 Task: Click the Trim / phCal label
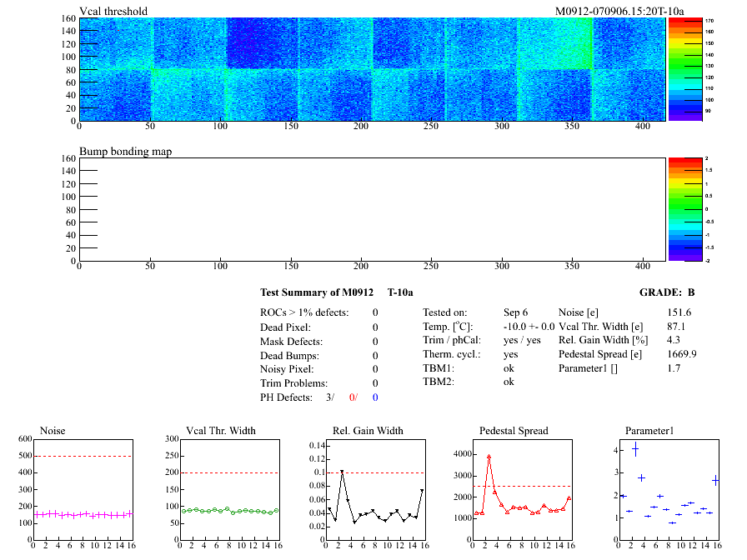pos(452,340)
